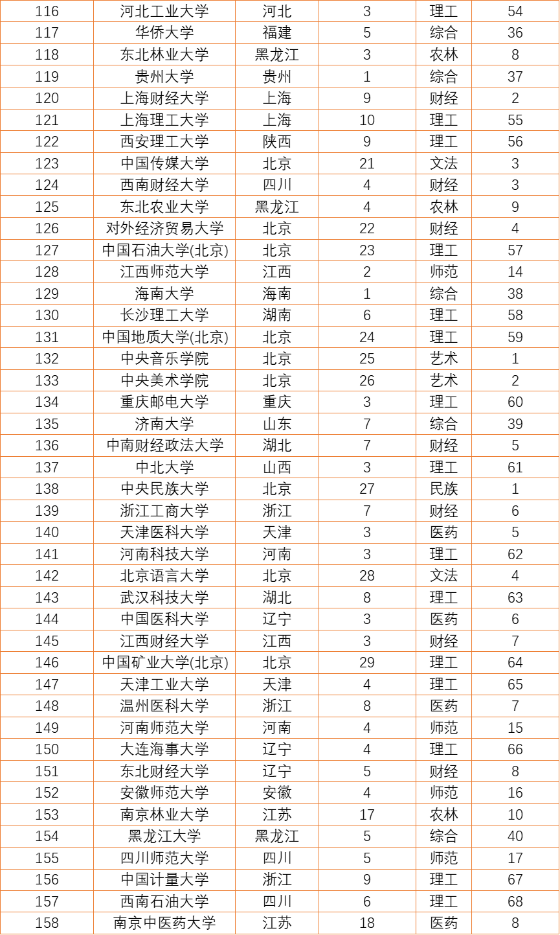Click province '海南' cell
Viewport: 560px width, 935px height.
pos(277,294)
